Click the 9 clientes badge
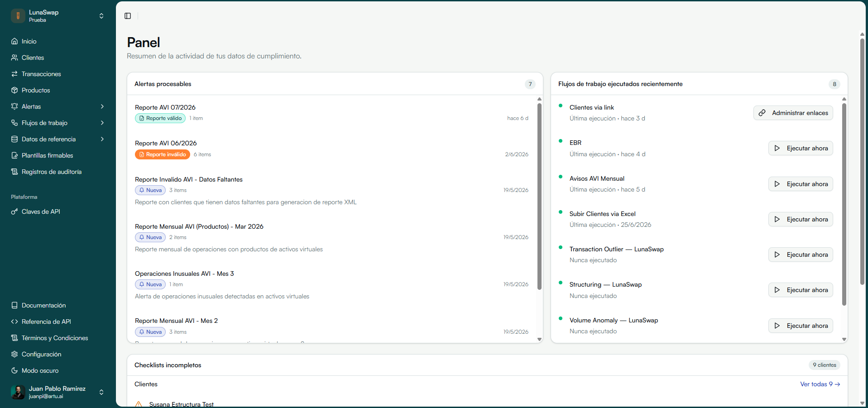This screenshot has width=868, height=408. click(825, 365)
